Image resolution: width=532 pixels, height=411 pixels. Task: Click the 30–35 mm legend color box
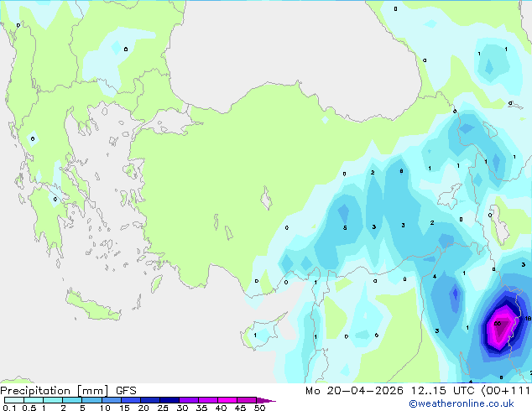[188, 400]
